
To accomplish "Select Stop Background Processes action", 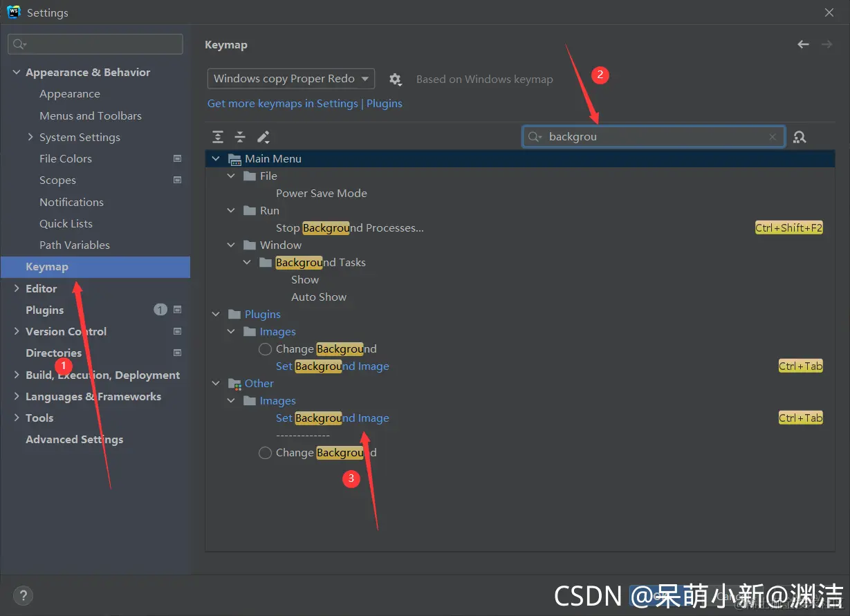I will [350, 228].
